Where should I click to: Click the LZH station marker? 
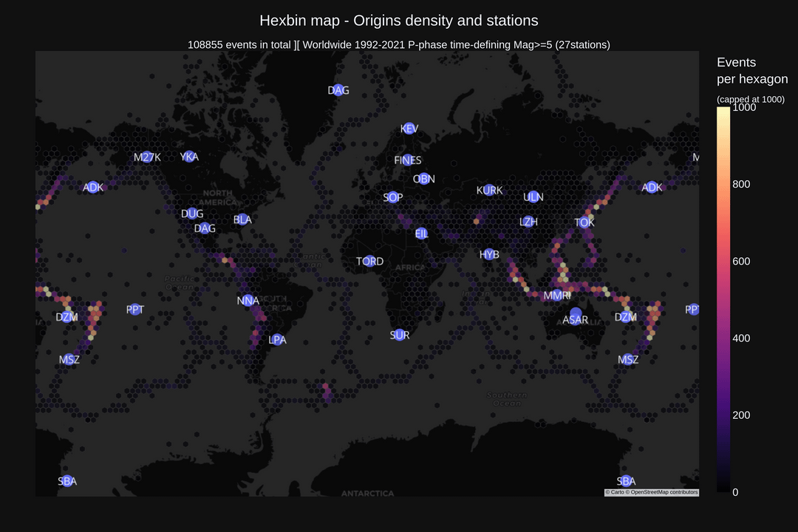pyautogui.click(x=528, y=221)
